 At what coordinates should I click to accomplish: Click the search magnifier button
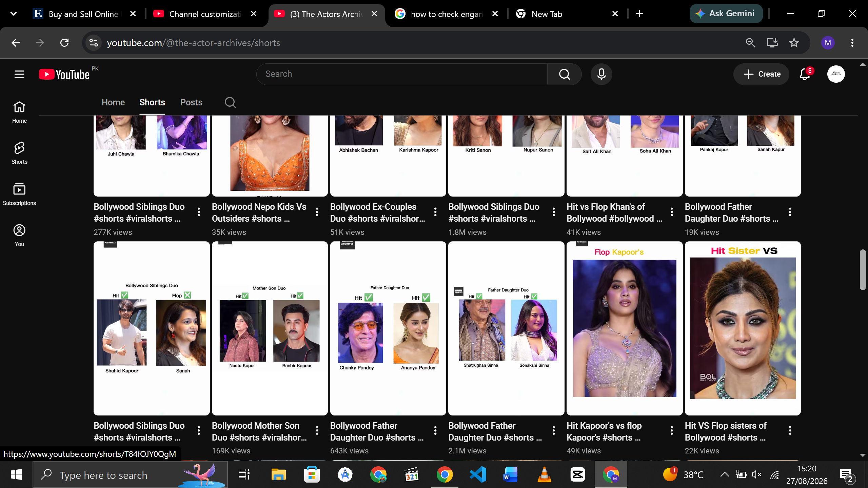pyautogui.click(x=564, y=74)
